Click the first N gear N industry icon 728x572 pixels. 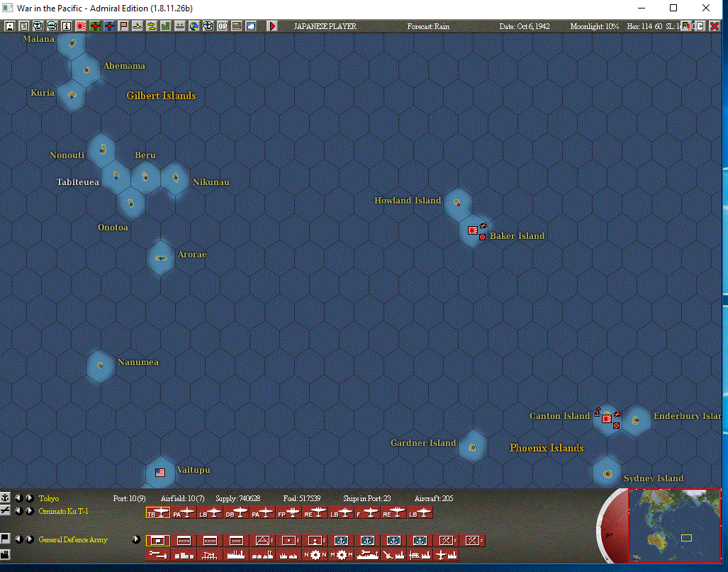tap(315, 555)
